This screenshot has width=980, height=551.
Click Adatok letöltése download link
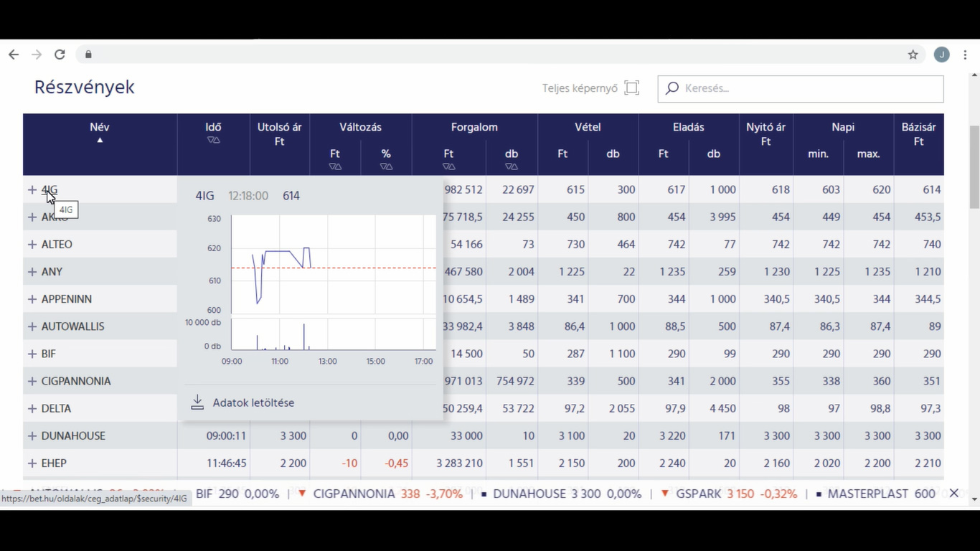pyautogui.click(x=253, y=402)
